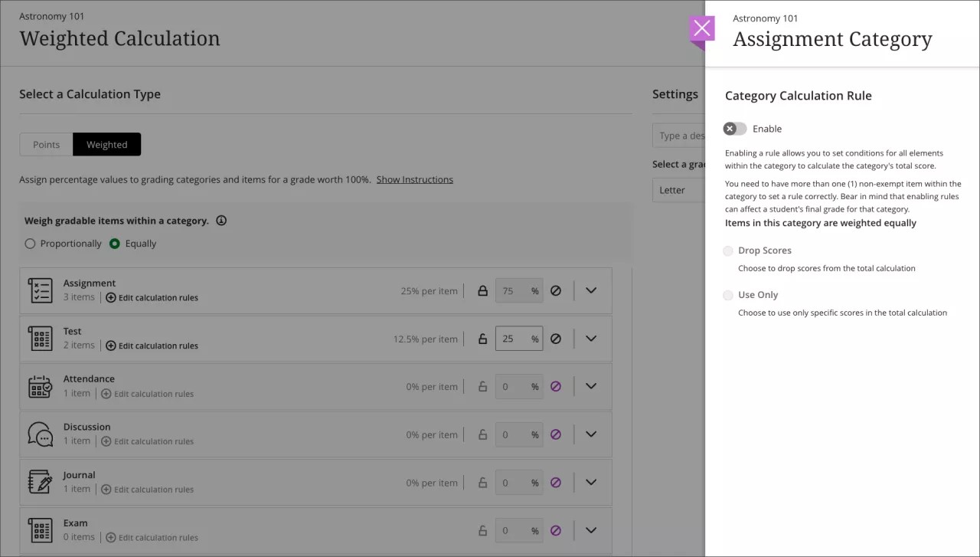Enable the Category Calculation Rule toggle

tap(733, 129)
